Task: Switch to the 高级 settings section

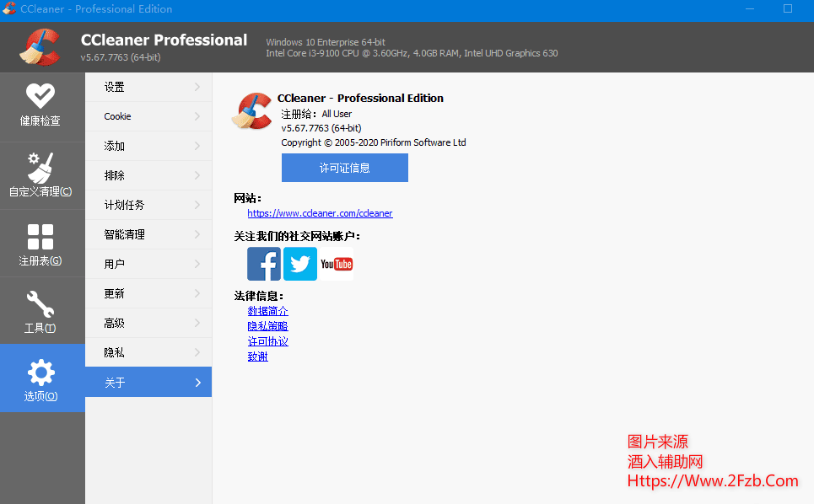Action: point(115,323)
